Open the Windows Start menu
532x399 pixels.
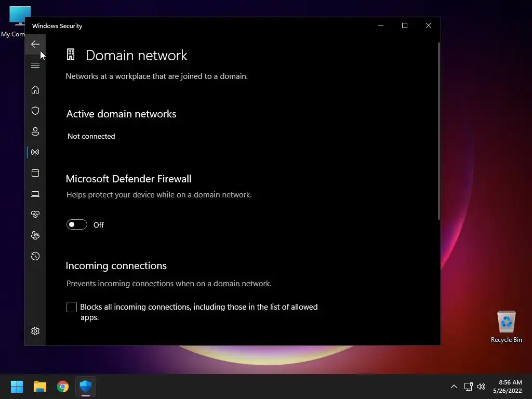point(17,387)
